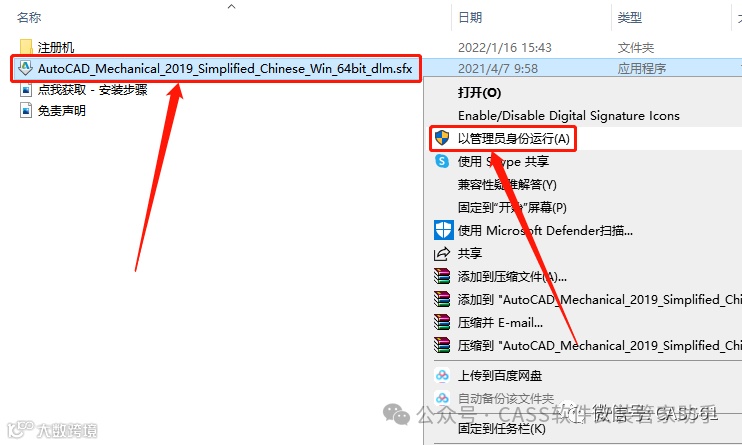Click the Baidu cloud icon beside 上传到百度网盘
742x445 pixels.
coord(442,376)
